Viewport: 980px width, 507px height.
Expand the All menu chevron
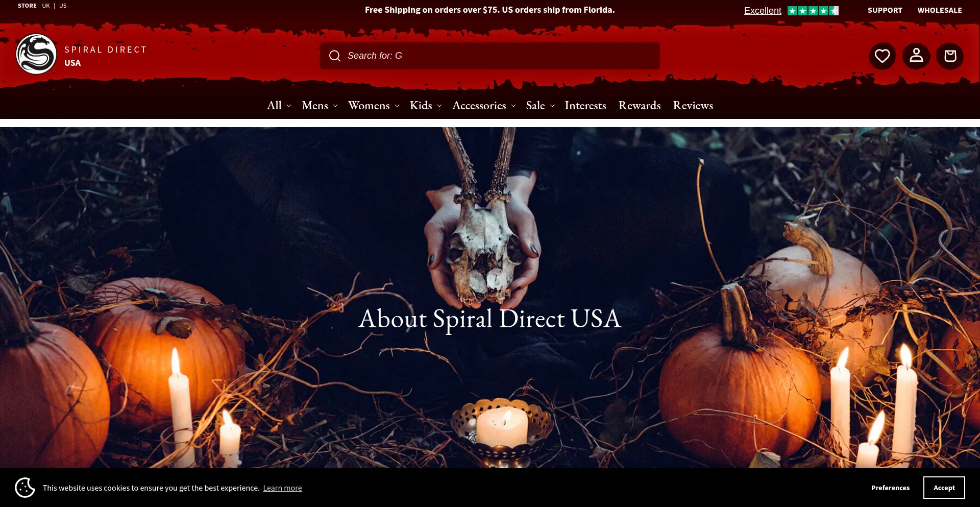(289, 106)
